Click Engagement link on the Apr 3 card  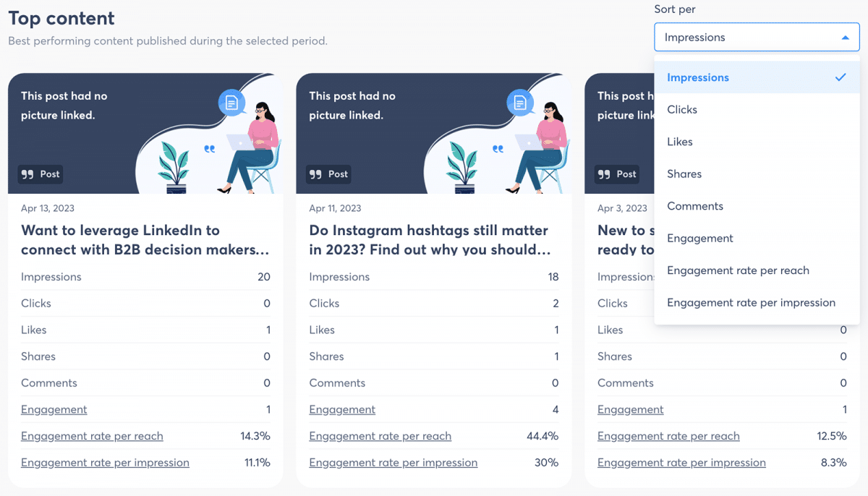pos(631,409)
